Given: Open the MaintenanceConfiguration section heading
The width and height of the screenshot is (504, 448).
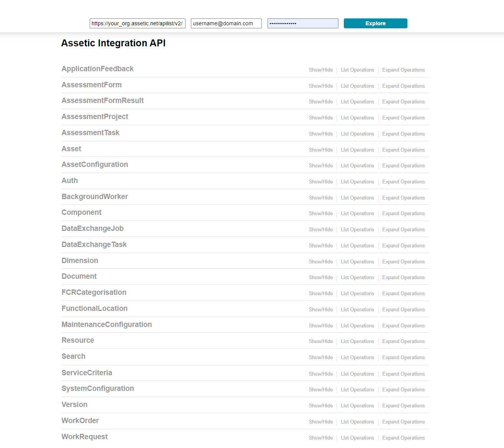Looking at the screenshot, I should 107,325.
